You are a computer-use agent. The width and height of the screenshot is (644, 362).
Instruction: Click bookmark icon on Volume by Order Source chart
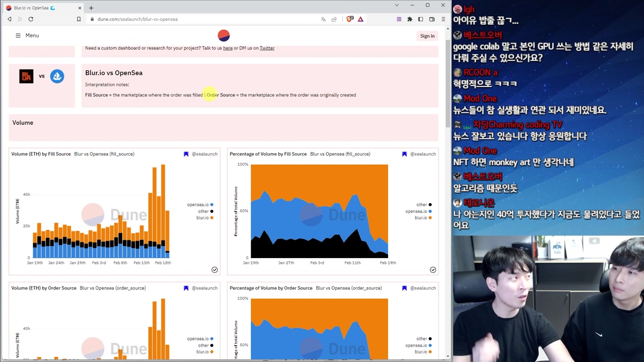[186, 288]
